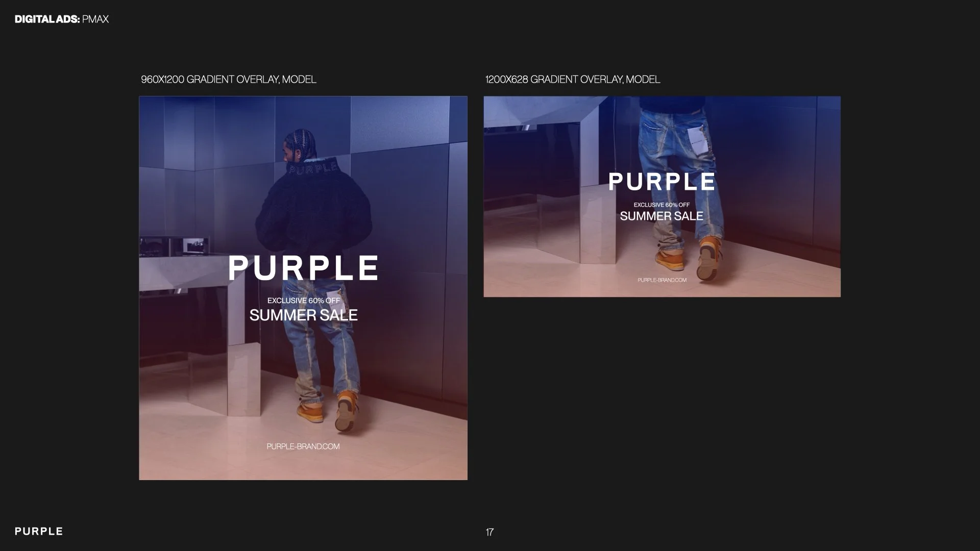Click the 1200X628 gradient overlay caption

[572, 80]
